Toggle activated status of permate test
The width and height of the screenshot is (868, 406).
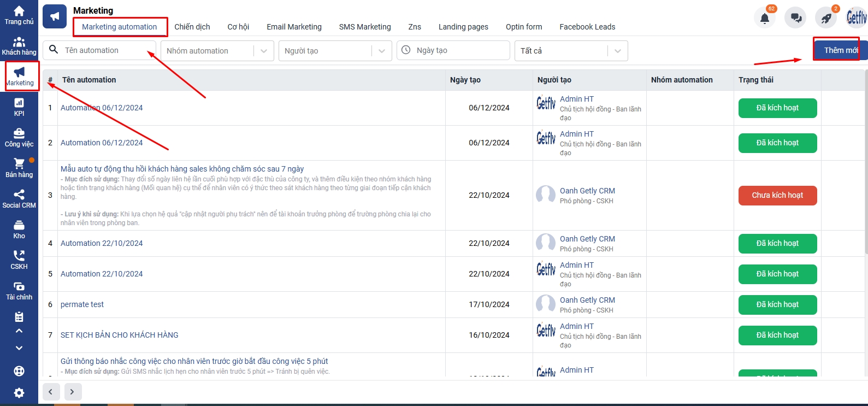click(777, 305)
